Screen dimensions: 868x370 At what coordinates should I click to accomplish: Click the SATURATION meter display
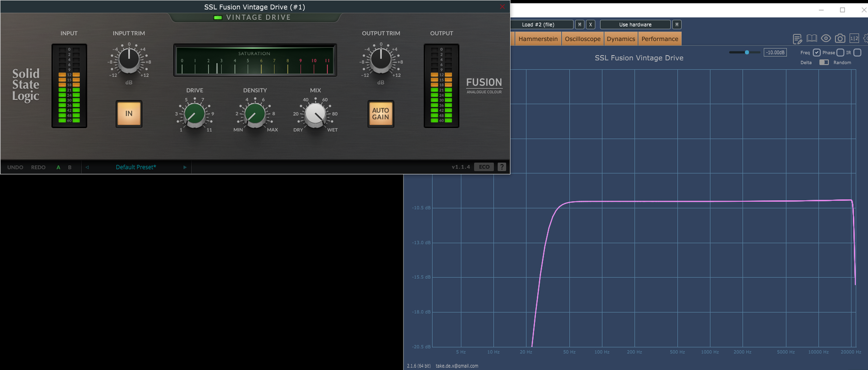coord(255,60)
